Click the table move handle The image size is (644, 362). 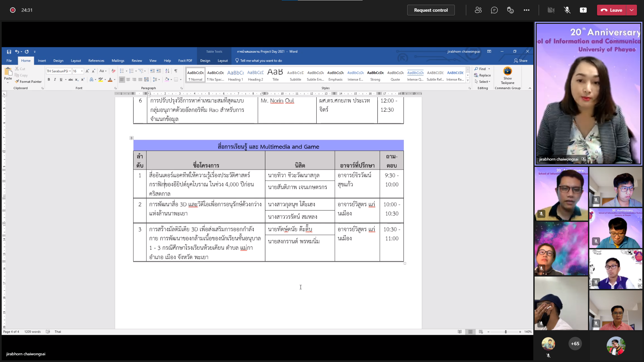pyautogui.click(x=131, y=138)
